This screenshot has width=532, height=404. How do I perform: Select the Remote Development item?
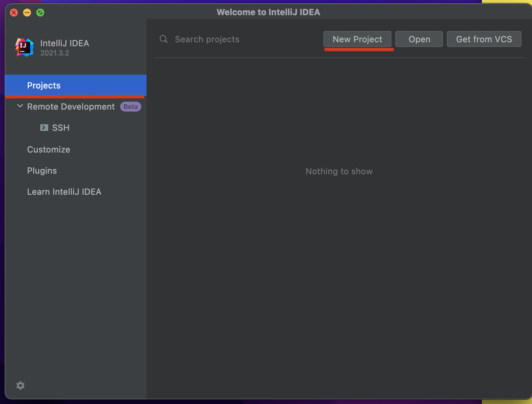click(71, 107)
